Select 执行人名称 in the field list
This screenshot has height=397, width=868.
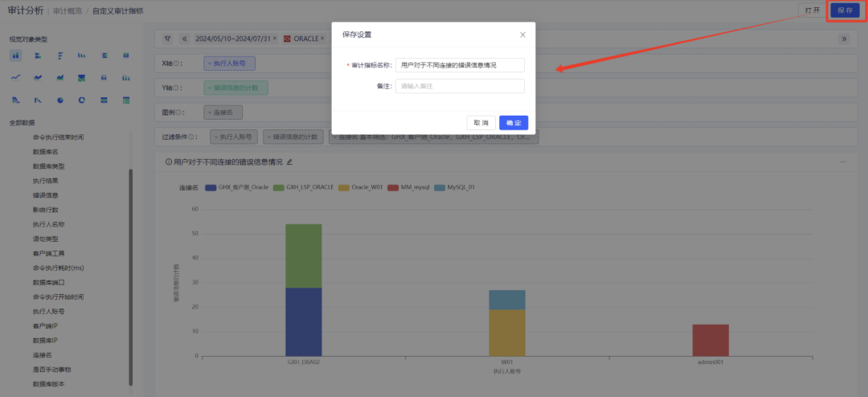pos(49,224)
